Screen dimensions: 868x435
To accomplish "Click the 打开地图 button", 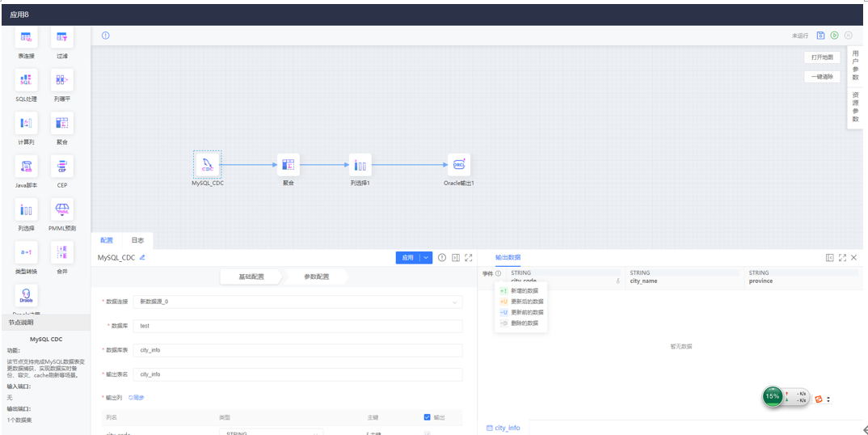I will click(x=822, y=57).
